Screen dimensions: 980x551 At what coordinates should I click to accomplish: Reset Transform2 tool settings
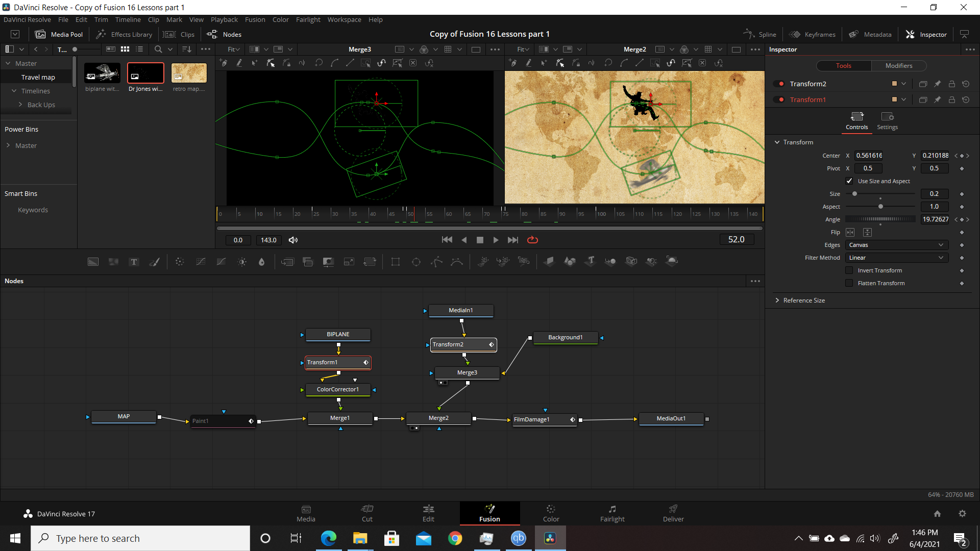966,84
